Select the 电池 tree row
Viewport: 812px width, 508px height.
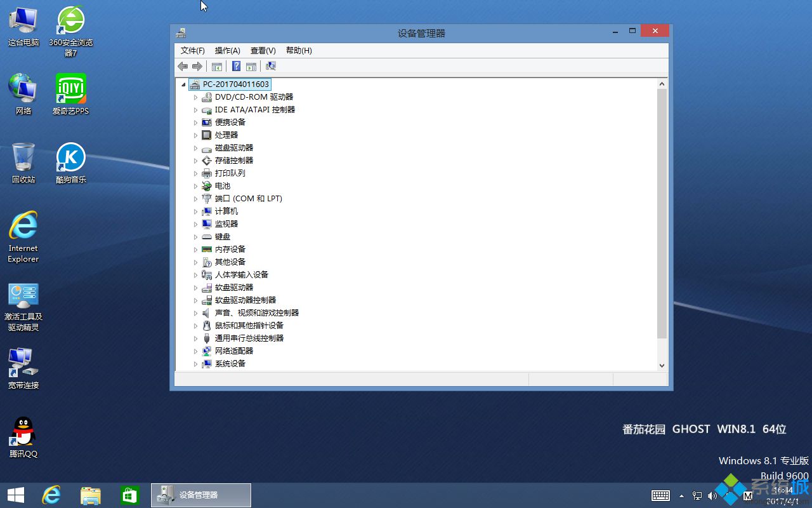tap(222, 186)
